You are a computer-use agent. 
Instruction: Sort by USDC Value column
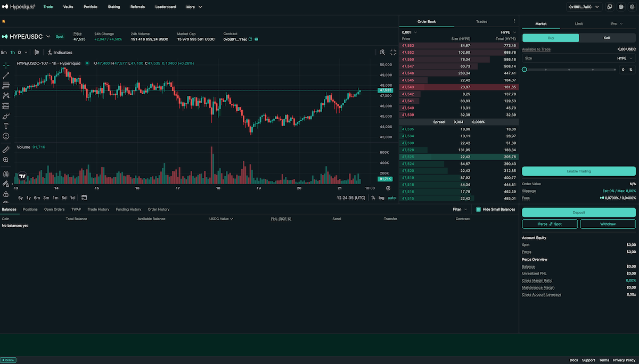[x=221, y=219]
